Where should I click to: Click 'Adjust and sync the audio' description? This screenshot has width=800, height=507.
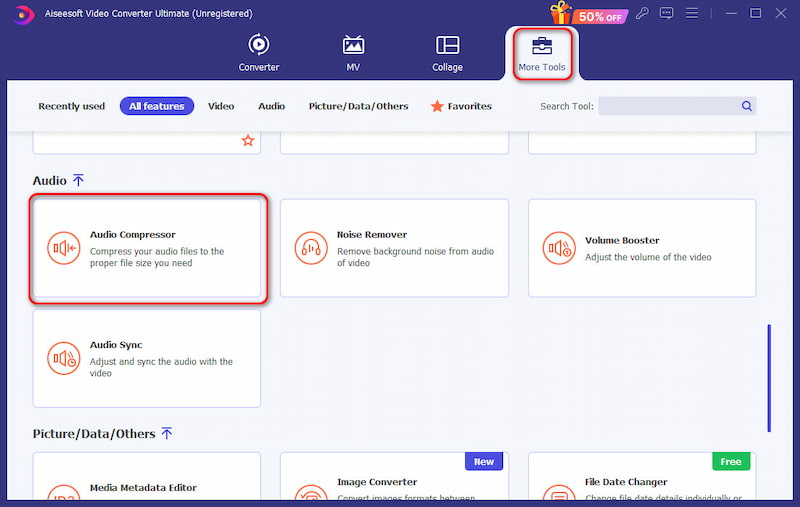point(161,367)
